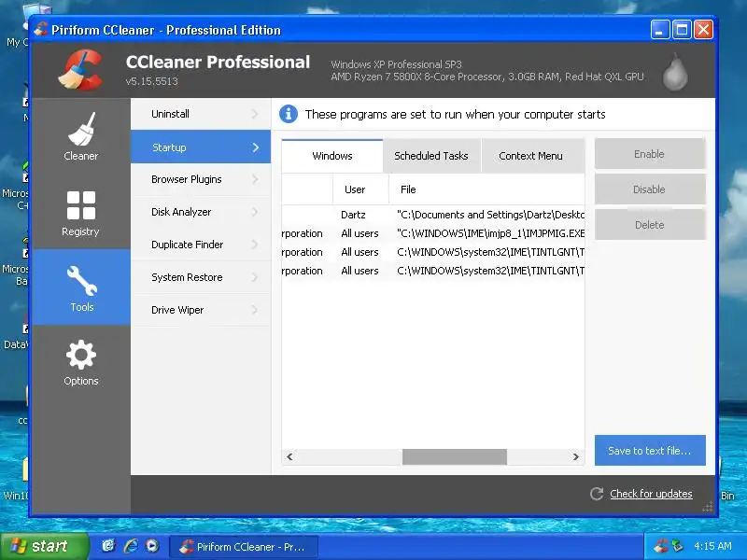Viewport: 747px width, 560px height.
Task: Click the chevron next to Startup
Action: click(256, 147)
